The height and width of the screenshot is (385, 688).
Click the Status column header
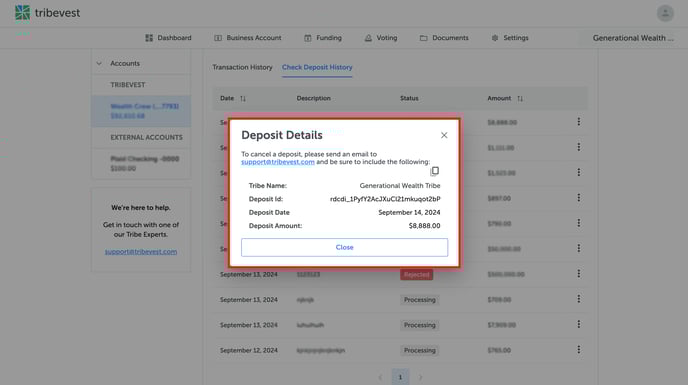(x=409, y=98)
